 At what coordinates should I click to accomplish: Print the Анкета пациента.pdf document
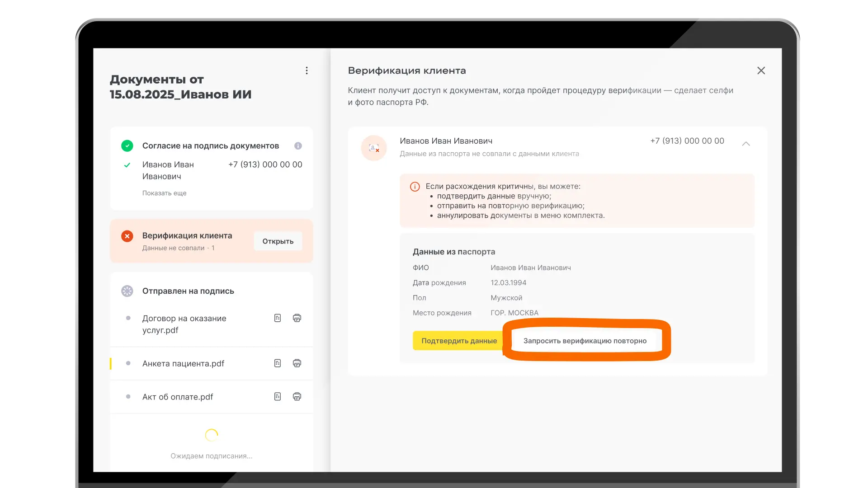297,363
